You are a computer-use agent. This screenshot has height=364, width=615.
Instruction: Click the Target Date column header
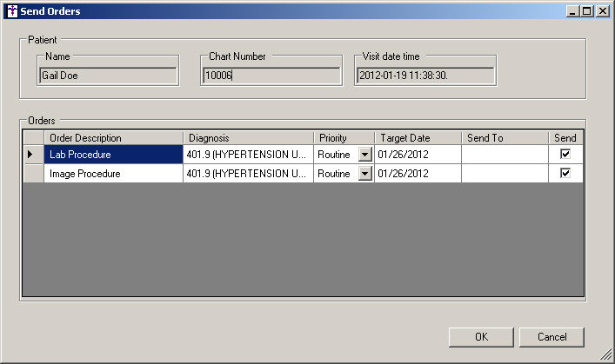click(418, 138)
